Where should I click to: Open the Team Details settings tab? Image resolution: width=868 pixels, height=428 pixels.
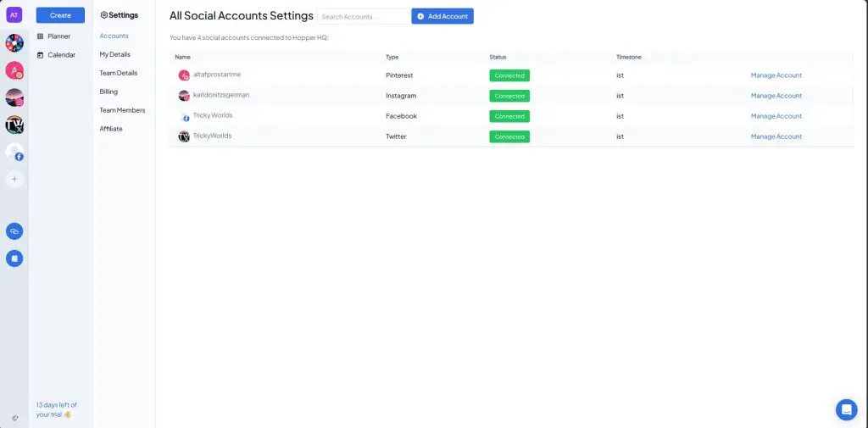119,73
